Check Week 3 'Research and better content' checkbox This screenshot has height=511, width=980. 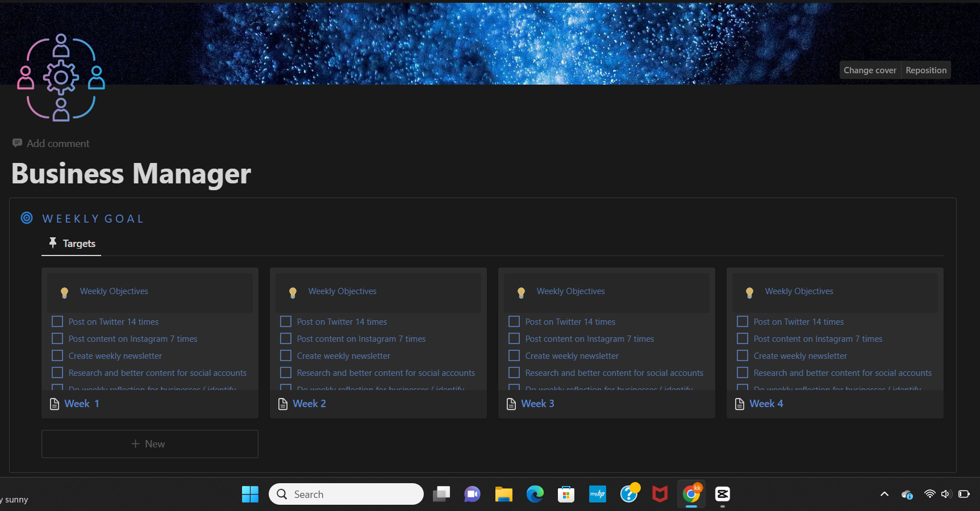(x=514, y=373)
